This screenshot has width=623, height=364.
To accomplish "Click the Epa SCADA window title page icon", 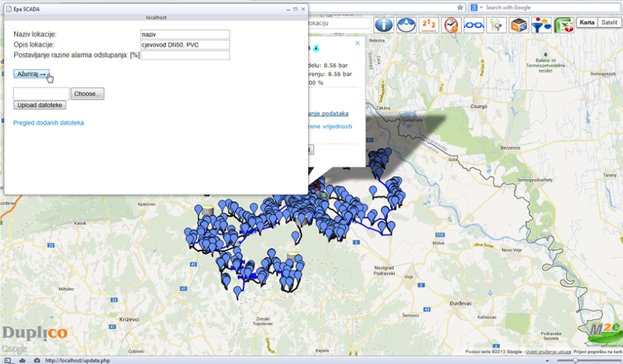I will (9, 9).
